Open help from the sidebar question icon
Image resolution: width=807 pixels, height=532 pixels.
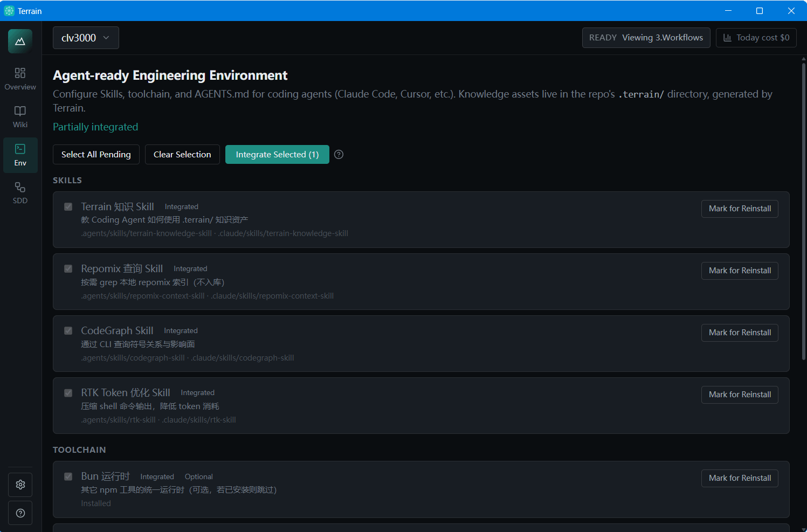pos(20,513)
